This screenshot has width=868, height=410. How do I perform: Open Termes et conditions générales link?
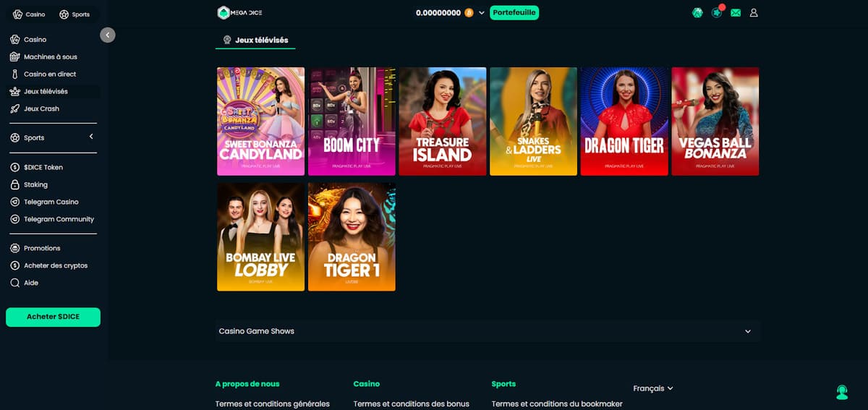click(x=273, y=403)
